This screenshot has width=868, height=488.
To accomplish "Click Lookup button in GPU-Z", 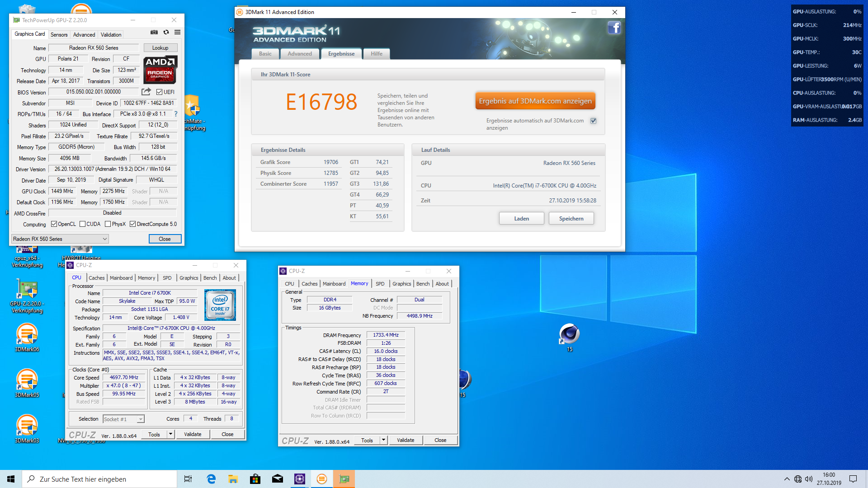I will tap(160, 48).
